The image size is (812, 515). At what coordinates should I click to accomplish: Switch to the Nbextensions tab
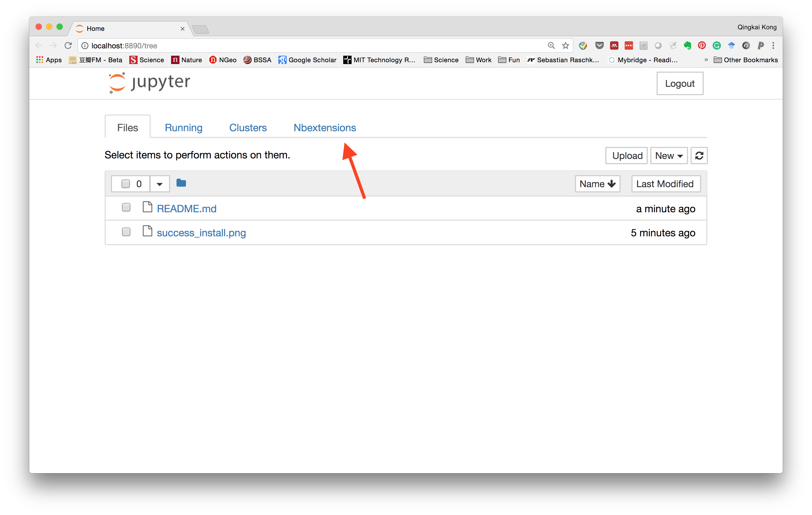coord(324,128)
